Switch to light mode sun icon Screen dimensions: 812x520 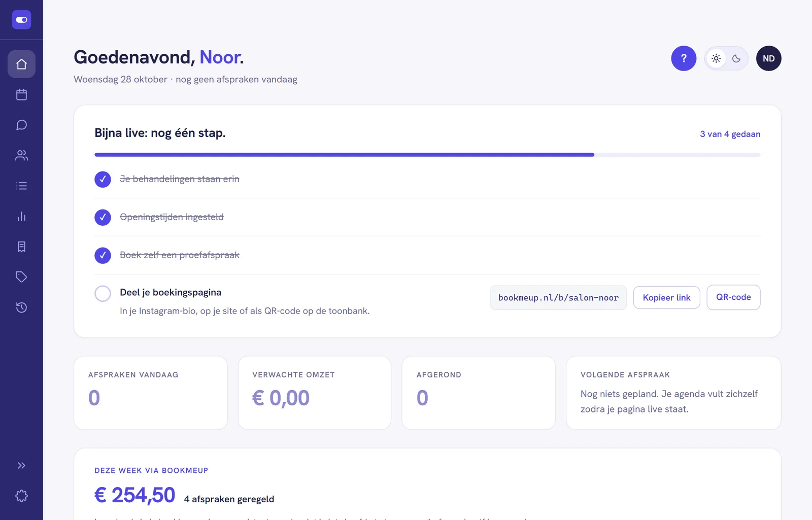(x=716, y=58)
